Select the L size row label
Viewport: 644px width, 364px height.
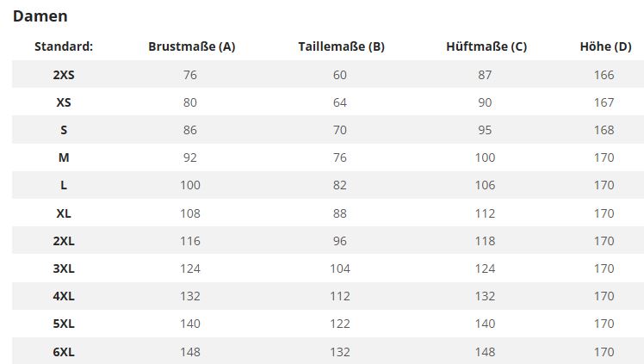64,185
